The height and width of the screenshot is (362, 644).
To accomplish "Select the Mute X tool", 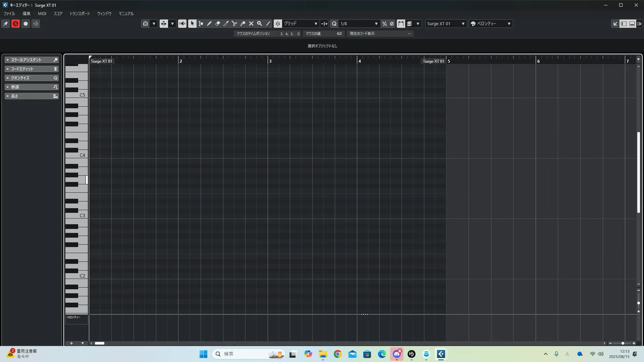I will [x=251, y=23].
